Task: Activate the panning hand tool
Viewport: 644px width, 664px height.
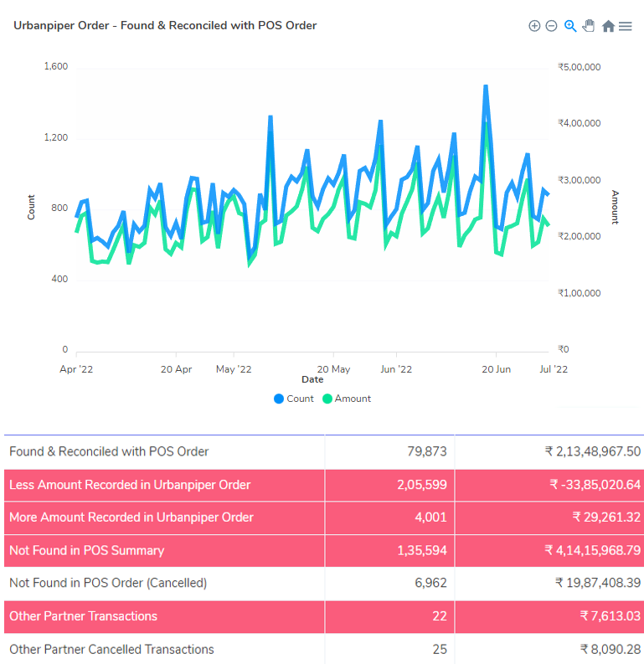Action: click(x=589, y=26)
